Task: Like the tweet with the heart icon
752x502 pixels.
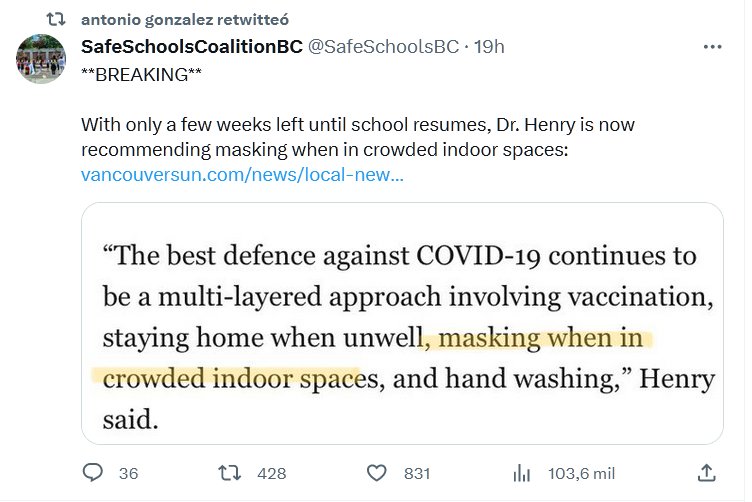Action: pyautogui.click(x=377, y=473)
